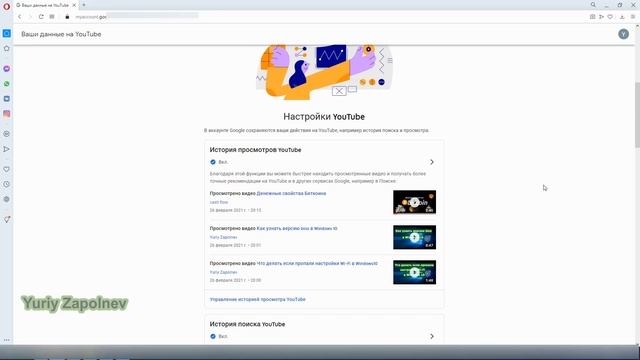
Task: Open History clock icon in sidebar
Action: click(x=7, y=184)
